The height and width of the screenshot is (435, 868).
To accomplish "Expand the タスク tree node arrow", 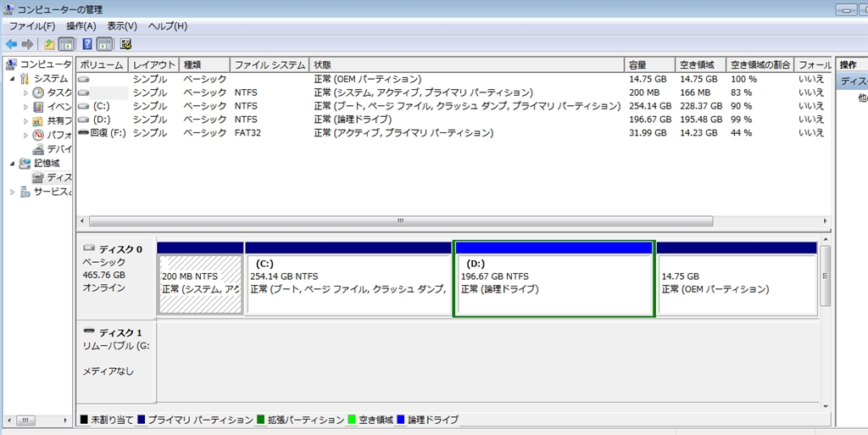I will (x=25, y=93).
